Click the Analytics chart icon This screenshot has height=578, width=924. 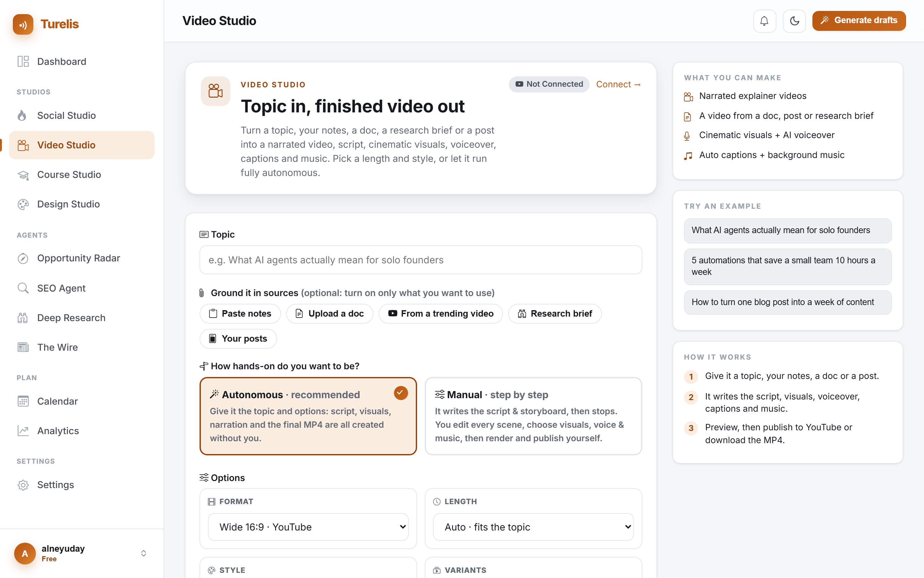[23, 431]
